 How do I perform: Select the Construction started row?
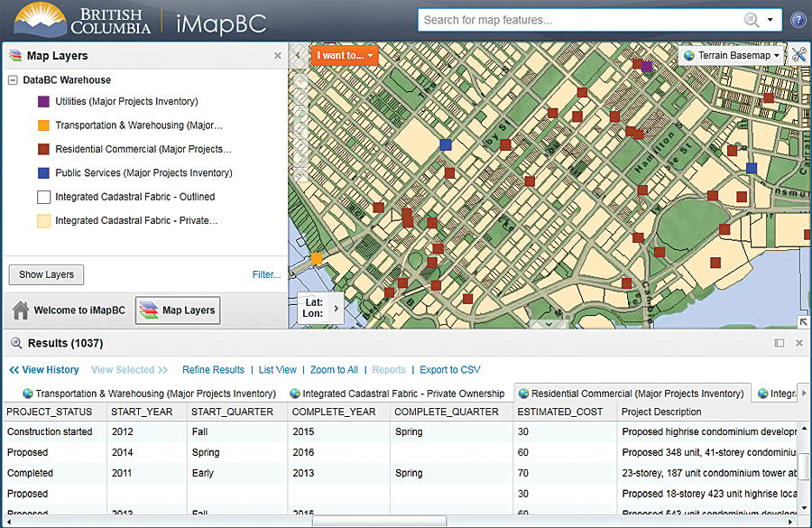[399, 431]
